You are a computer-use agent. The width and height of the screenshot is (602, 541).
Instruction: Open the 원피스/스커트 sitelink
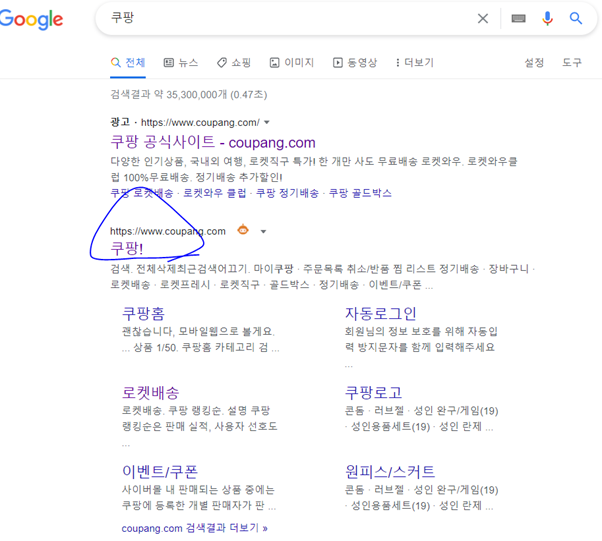[390, 472]
